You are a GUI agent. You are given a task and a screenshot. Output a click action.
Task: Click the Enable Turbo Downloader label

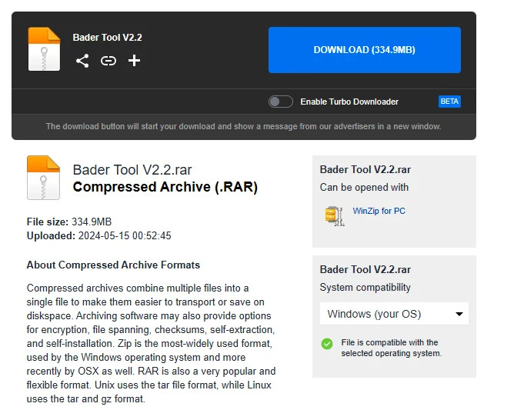349,102
